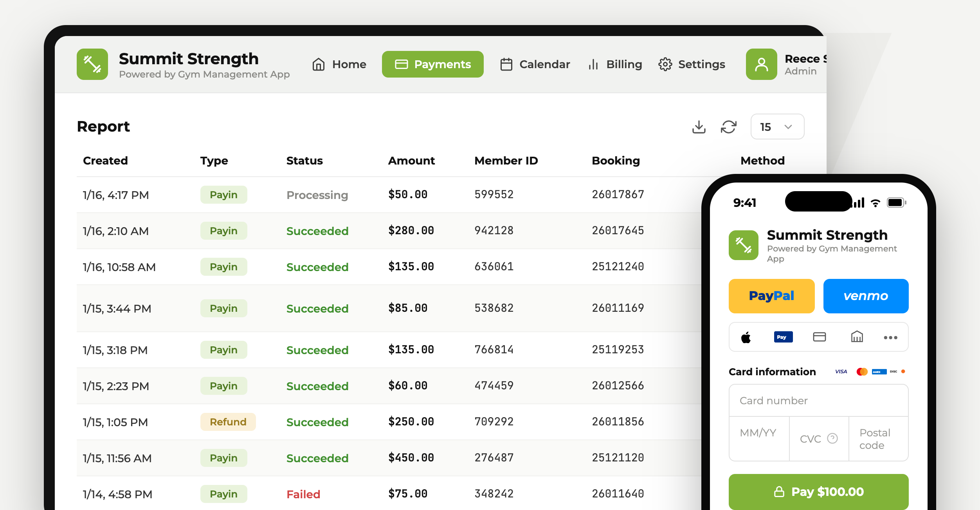Click the Summit Strength dumbbell logo in the header
This screenshot has width=980, height=510.
tap(92, 64)
